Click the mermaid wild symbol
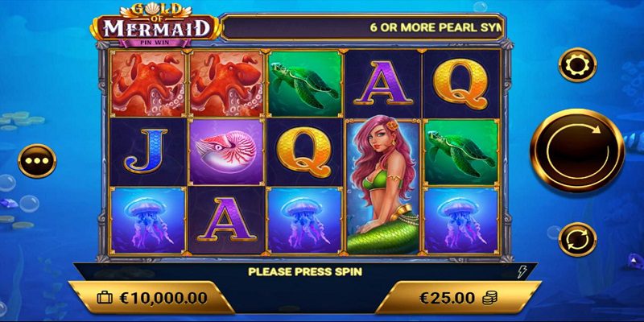This screenshot has width=644, height=322. [383, 187]
